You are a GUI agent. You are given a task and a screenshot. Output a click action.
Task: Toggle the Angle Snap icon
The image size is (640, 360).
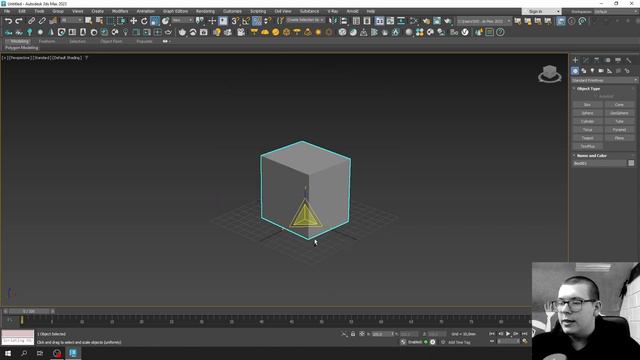pyautogui.click(x=246, y=21)
